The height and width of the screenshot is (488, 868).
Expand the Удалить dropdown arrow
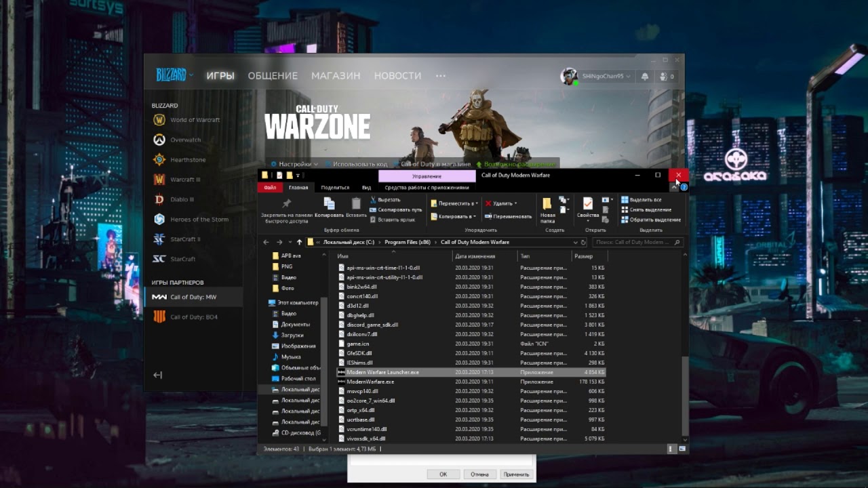click(515, 203)
